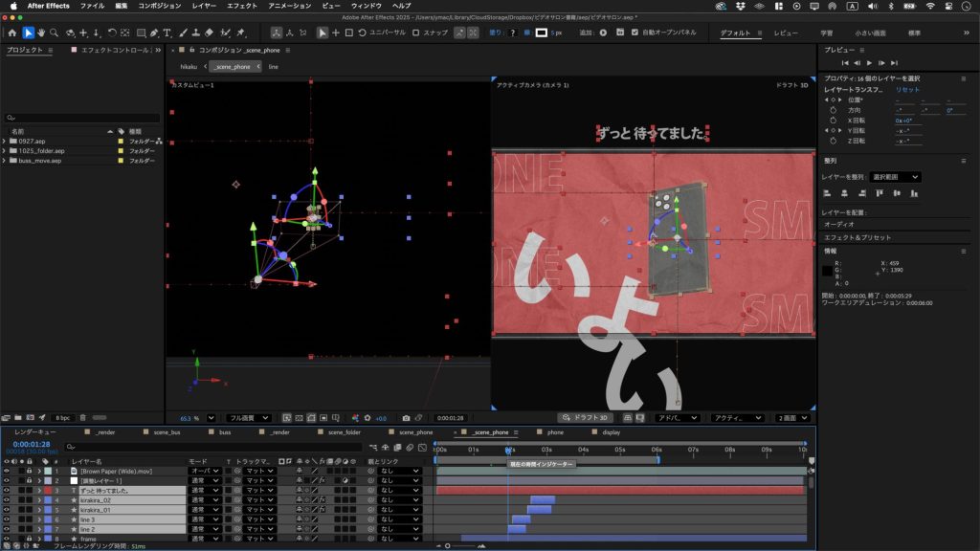
Task: Enable the snapping checkbox
Action: (x=415, y=33)
